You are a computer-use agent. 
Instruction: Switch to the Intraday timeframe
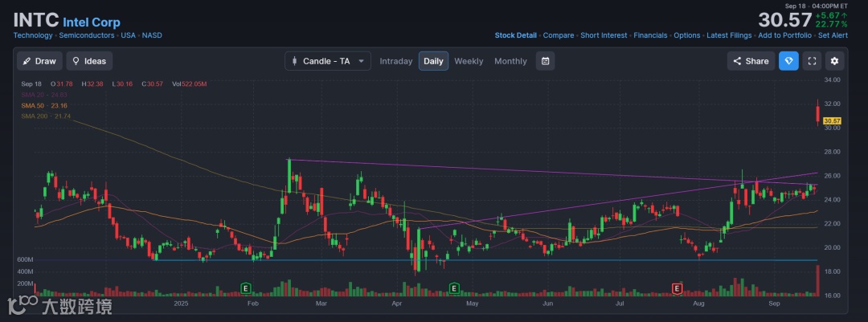[395, 61]
